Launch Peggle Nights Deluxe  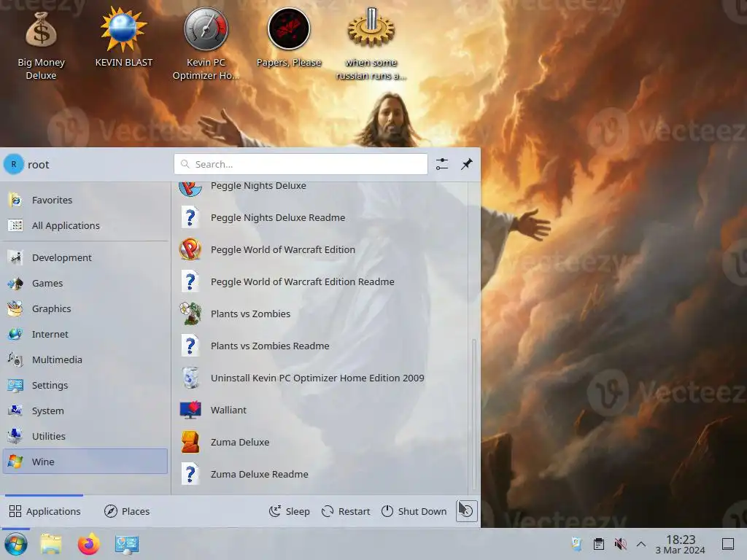320,187
